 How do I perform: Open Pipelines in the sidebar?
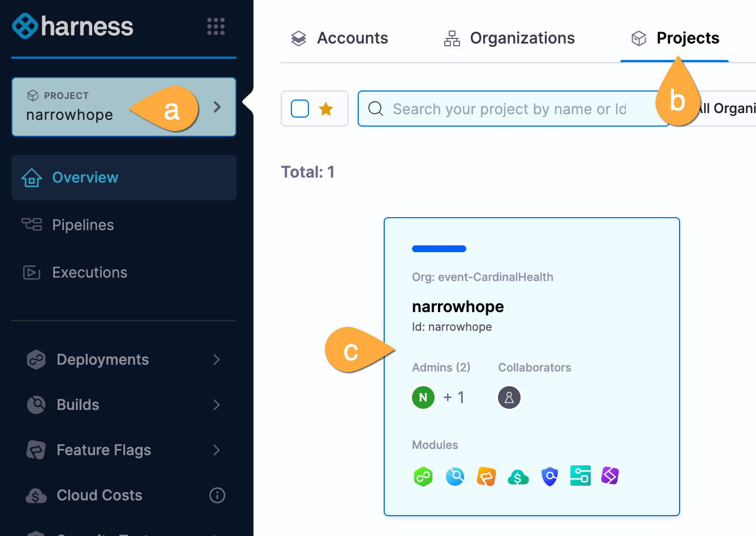coord(124,225)
